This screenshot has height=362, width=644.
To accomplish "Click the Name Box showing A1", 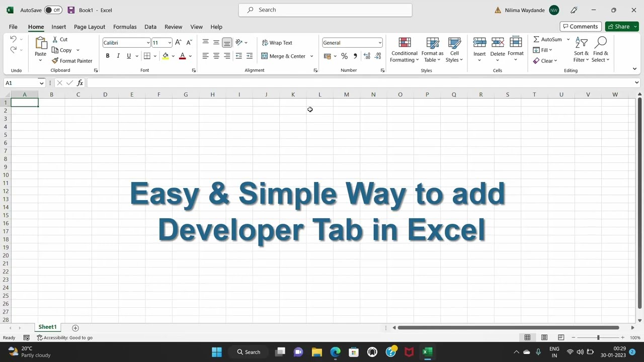I will click(x=24, y=83).
